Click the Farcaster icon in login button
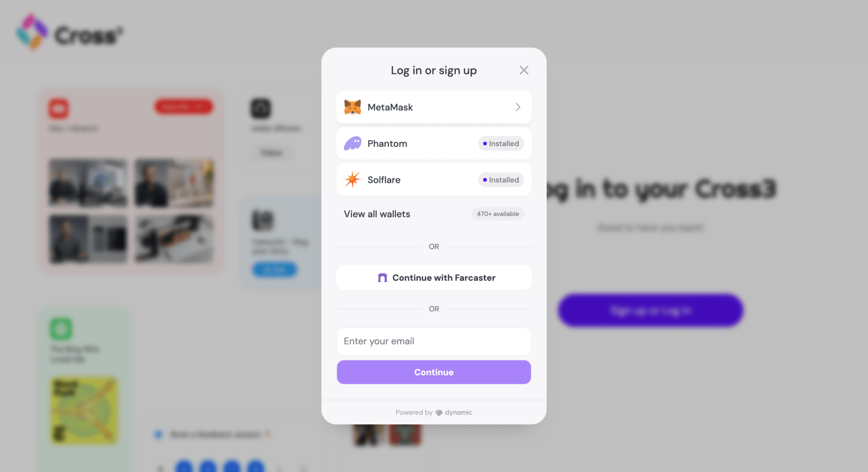The width and height of the screenshot is (868, 472). [x=382, y=277]
